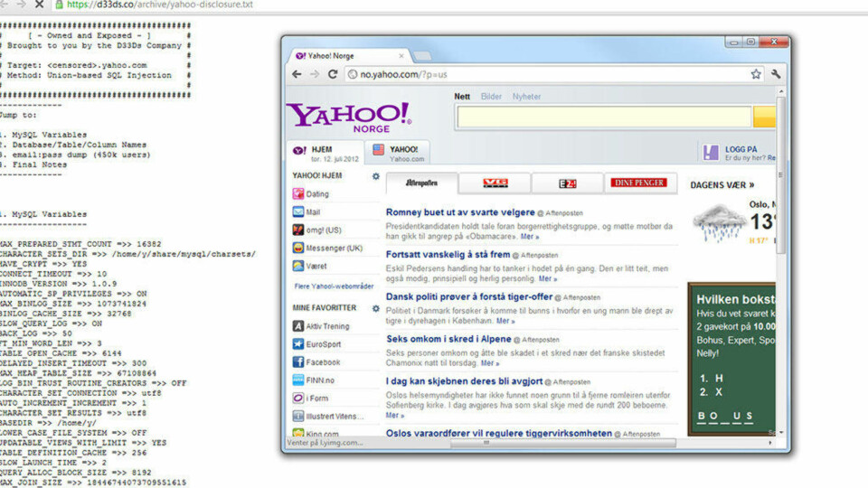Click the text 'INNODB_VERSION =>> 1.0.9'
Screen dimensions: 868x488
[57, 284]
